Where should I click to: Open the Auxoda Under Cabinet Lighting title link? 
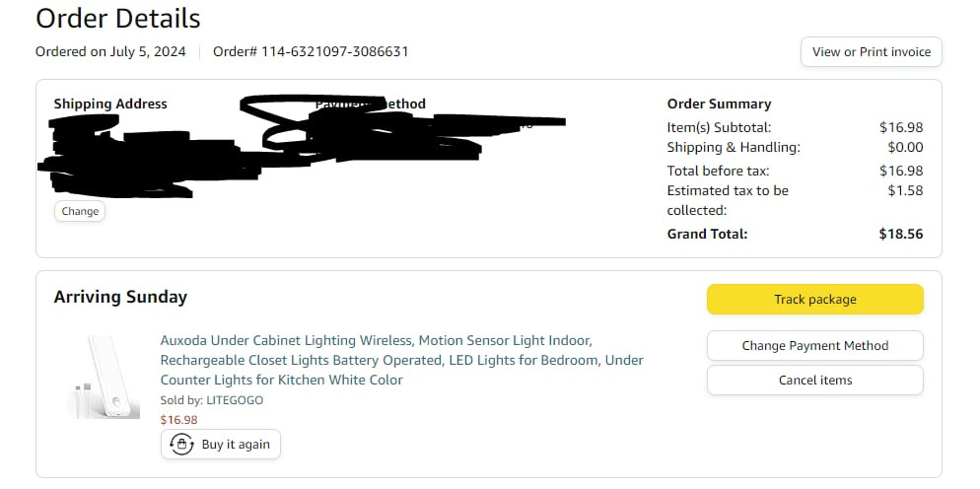pos(402,360)
